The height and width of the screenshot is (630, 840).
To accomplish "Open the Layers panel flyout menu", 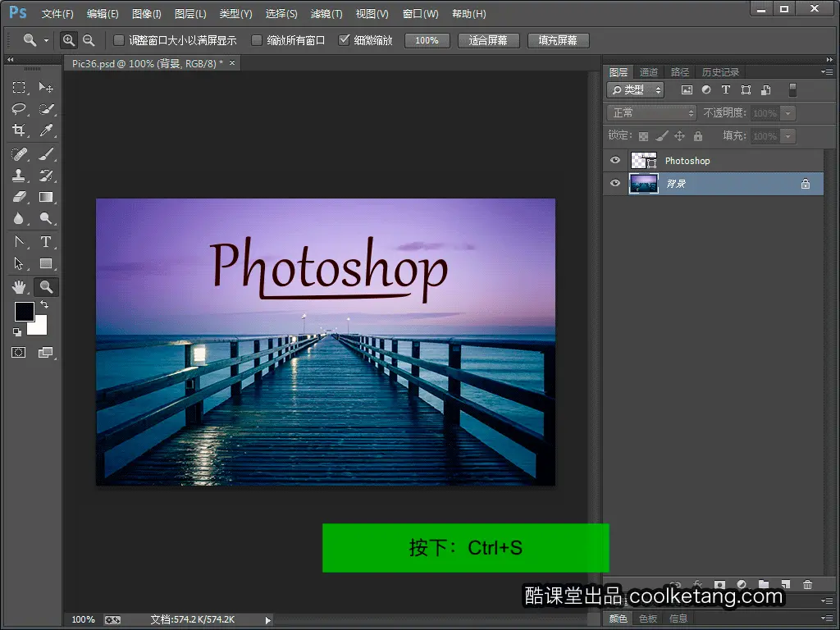I will click(x=827, y=72).
